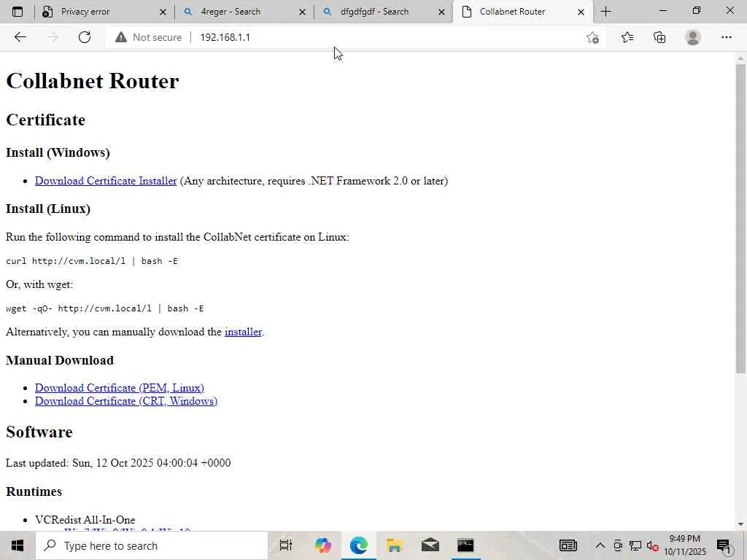
Task: Click the network icon in system tray
Action: [635, 545]
